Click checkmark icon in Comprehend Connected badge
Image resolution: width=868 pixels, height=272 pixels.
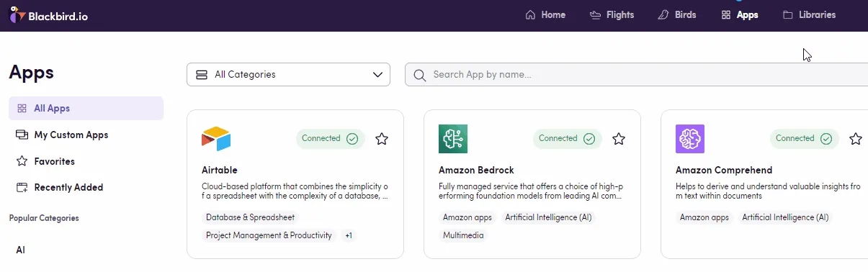[x=826, y=139]
